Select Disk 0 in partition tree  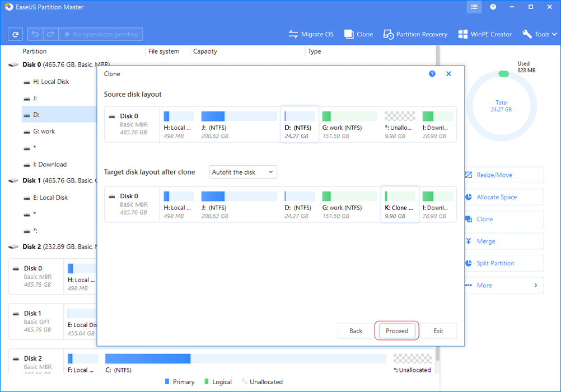52,65
